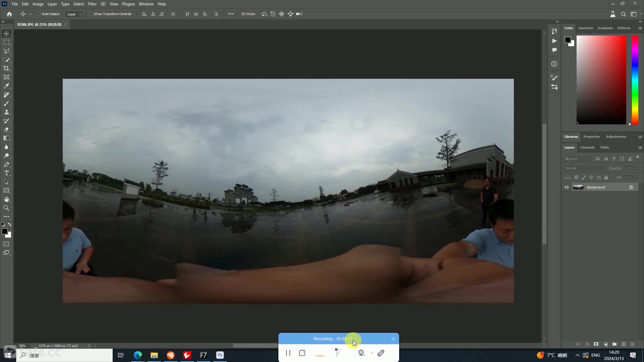Add layer mask button
This screenshot has width=644, height=362.
(596, 344)
